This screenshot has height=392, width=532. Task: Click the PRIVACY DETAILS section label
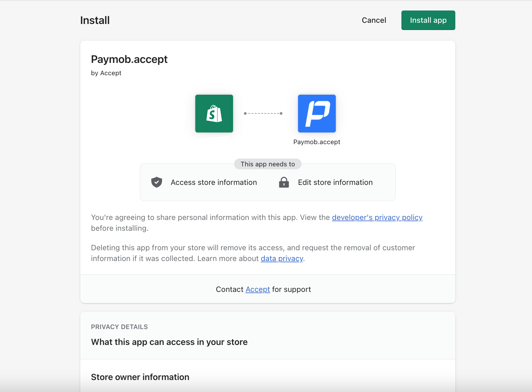(119, 327)
